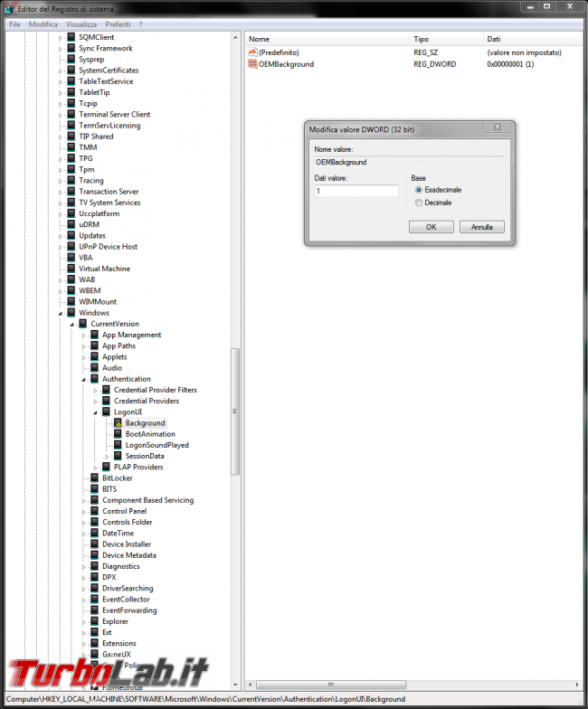Sort values by the Tipo column
The image size is (588, 709).
click(x=447, y=39)
